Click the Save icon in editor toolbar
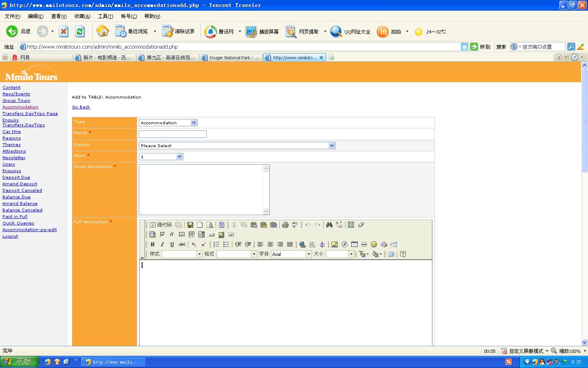This screenshot has width=588, height=368. 190,225
